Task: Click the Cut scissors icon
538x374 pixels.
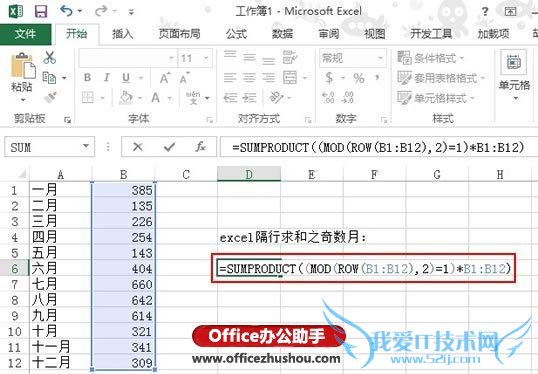Action: (50, 58)
